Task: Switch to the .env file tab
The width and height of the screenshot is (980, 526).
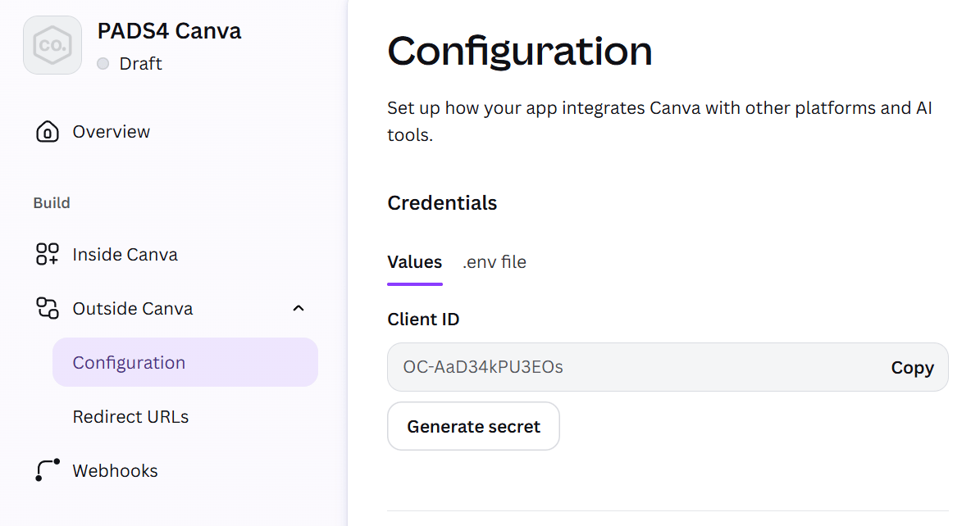Action: tap(495, 261)
